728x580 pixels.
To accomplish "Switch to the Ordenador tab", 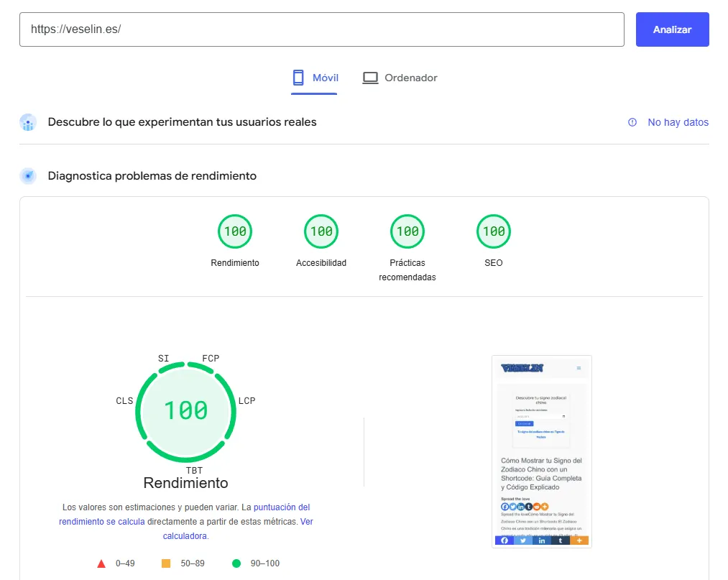I will pyautogui.click(x=400, y=78).
